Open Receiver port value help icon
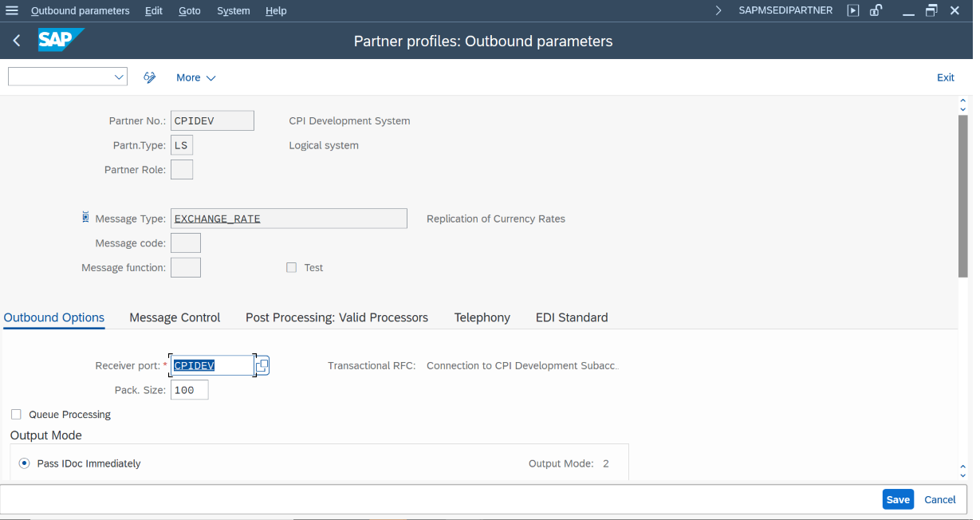The height and width of the screenshot is (520, 980). point(262,365)
